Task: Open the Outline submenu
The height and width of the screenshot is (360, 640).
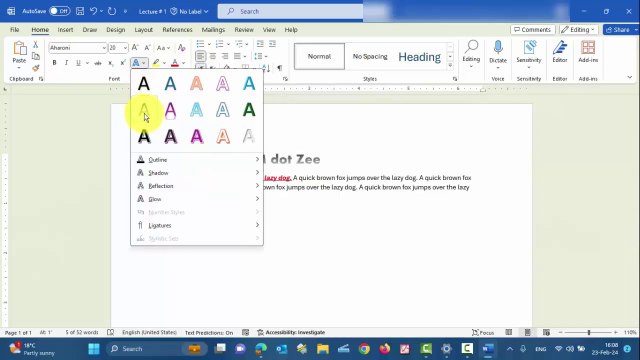Action: pos(197,160)
